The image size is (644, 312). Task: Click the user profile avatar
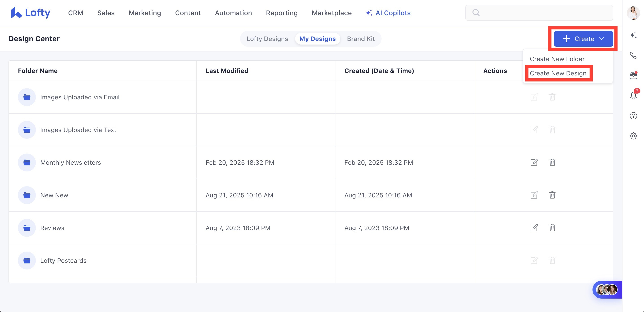click(x=633, y=13)
